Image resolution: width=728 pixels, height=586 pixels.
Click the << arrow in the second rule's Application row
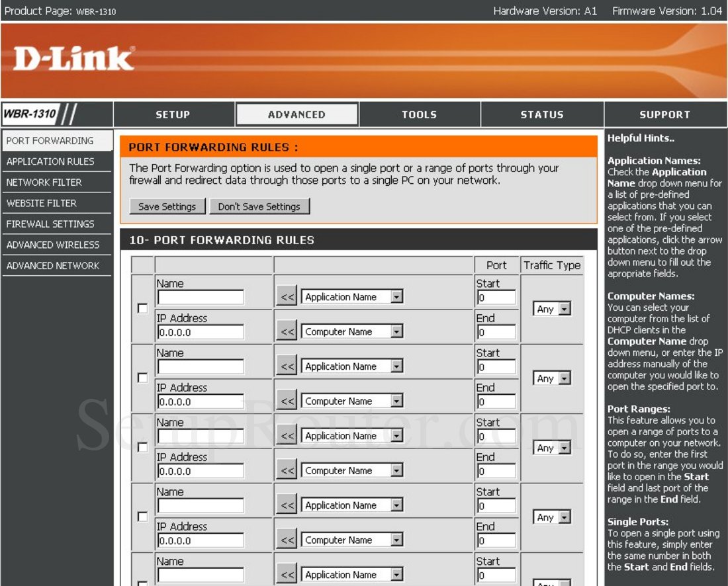click(x=287, y=366)
